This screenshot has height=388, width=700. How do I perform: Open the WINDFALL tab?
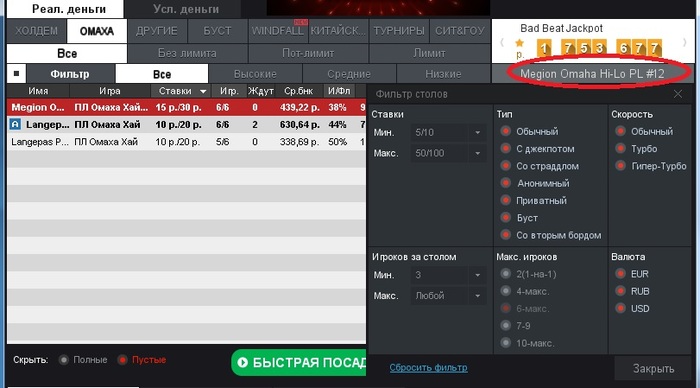pyautogui.click(x=278, y=31)
